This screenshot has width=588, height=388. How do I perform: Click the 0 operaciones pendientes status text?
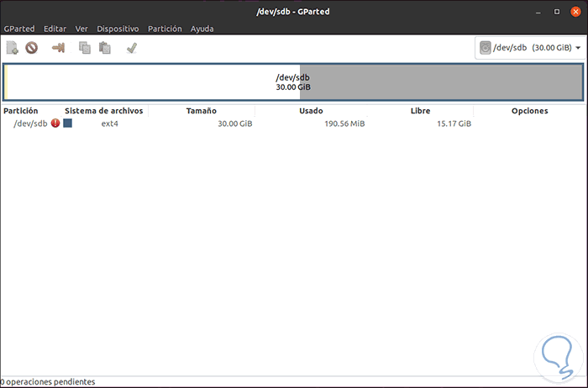click(x=48, y=382)
